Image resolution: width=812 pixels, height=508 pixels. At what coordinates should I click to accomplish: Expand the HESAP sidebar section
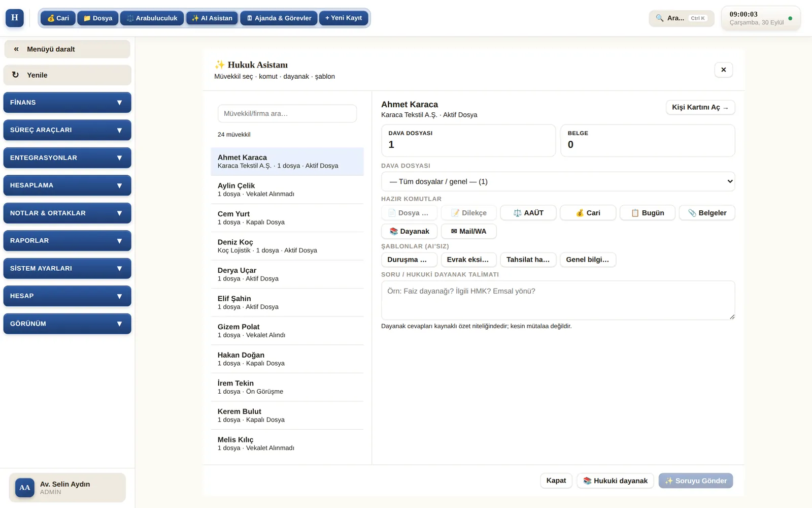67,296
